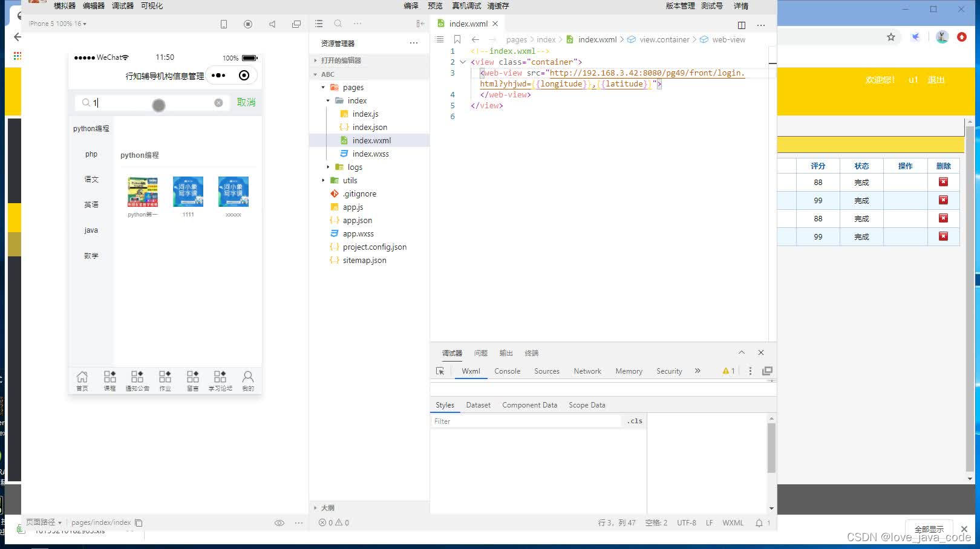Image resolution: width=980 pixels, height=549 pixels.
Task: Toggle the simulator device rotate icon
Action: (224, 24)
